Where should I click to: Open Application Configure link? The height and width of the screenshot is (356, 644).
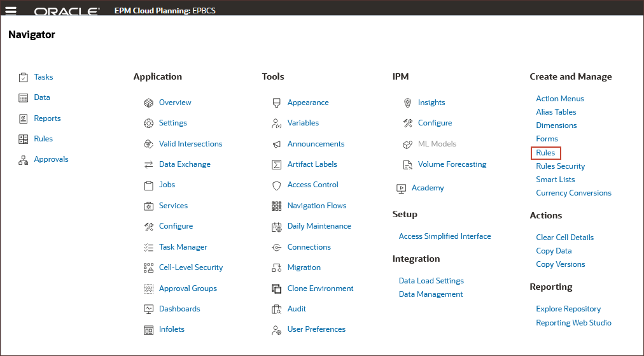coord(176,226)
